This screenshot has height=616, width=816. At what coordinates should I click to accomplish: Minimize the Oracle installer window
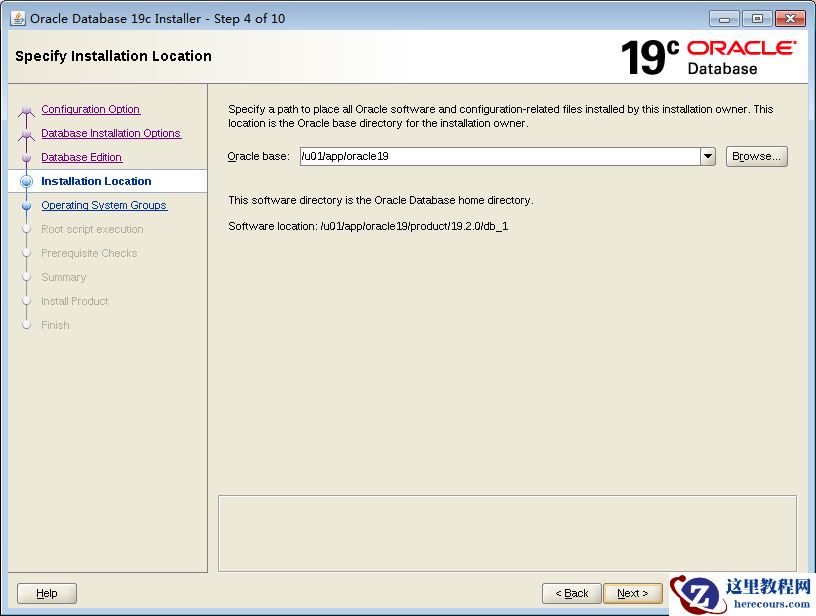(724, 19)
